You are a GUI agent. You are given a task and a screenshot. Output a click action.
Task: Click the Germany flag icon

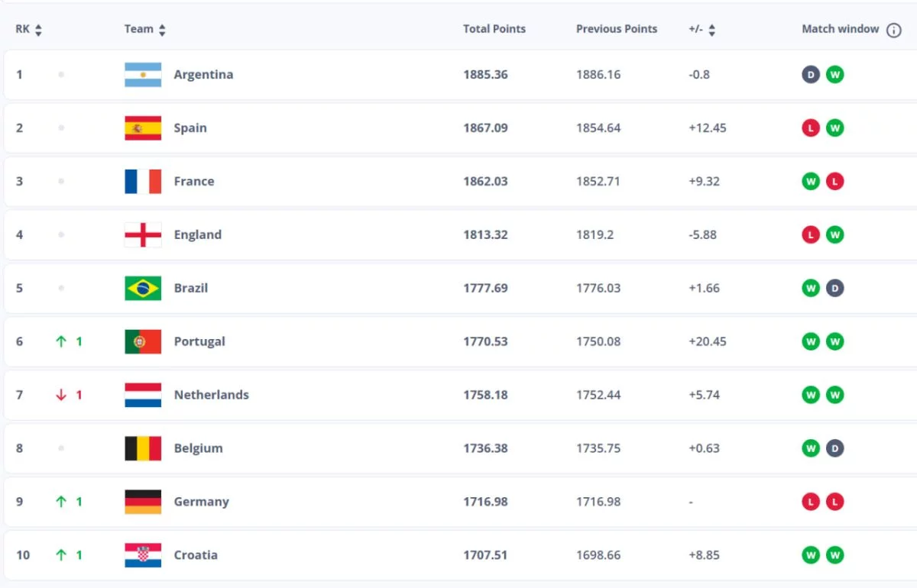(x=143, y=502)
